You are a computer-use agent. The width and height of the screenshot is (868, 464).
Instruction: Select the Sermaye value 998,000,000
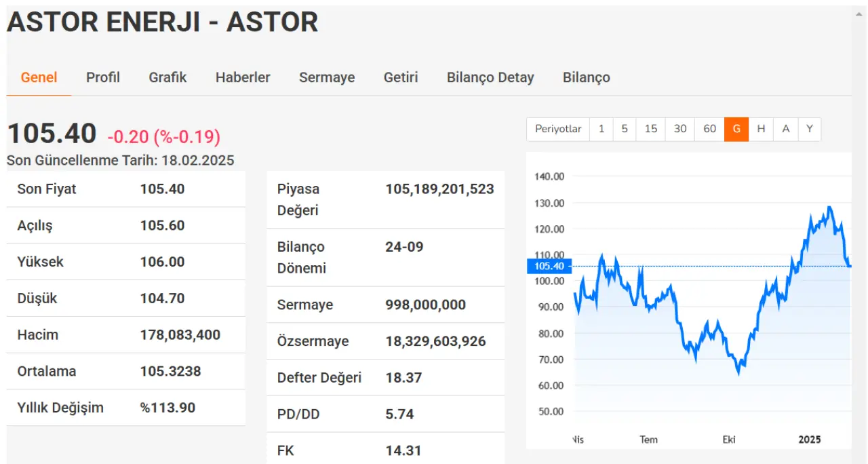pyautogui.click(x=426, y=305)
